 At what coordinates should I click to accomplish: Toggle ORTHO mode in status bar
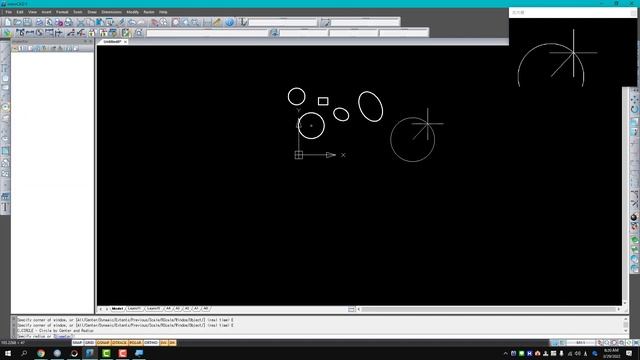coord(151,343)
